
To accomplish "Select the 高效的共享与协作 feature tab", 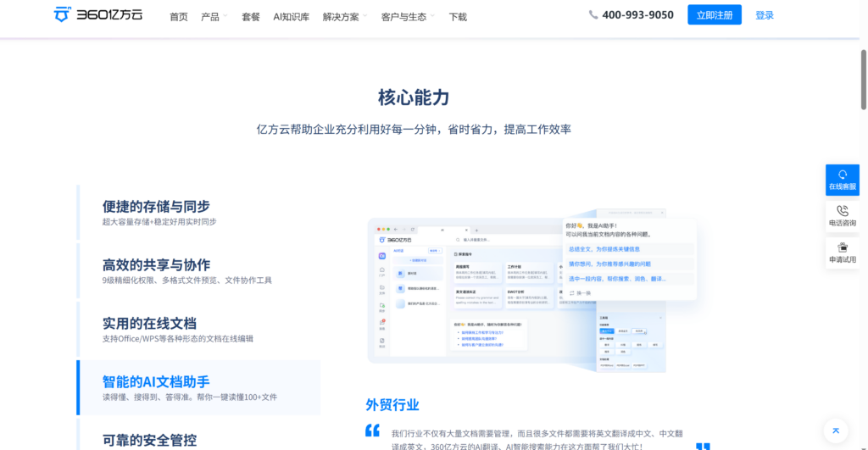I will click(198, 270).
